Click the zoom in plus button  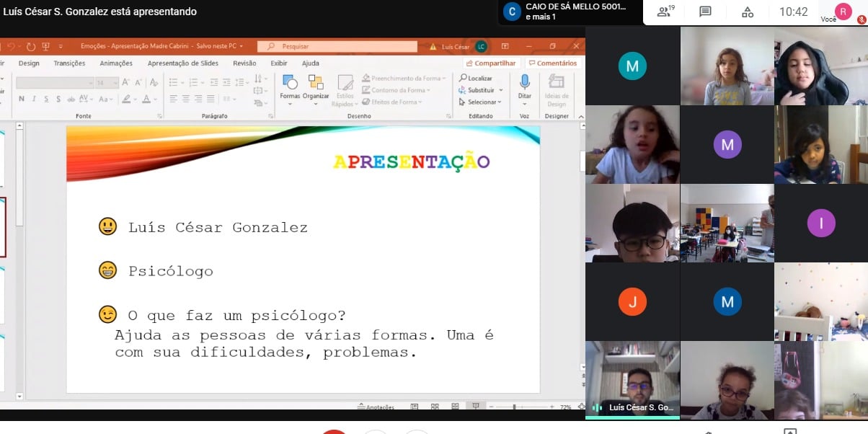tap(552, 407)
